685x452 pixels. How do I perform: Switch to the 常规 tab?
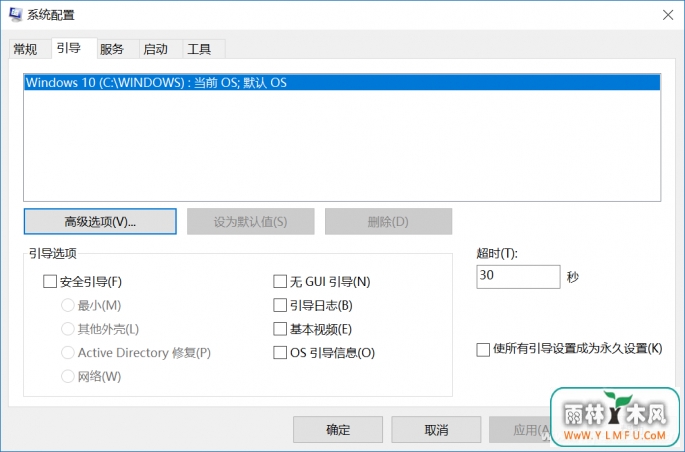[30, 49]
